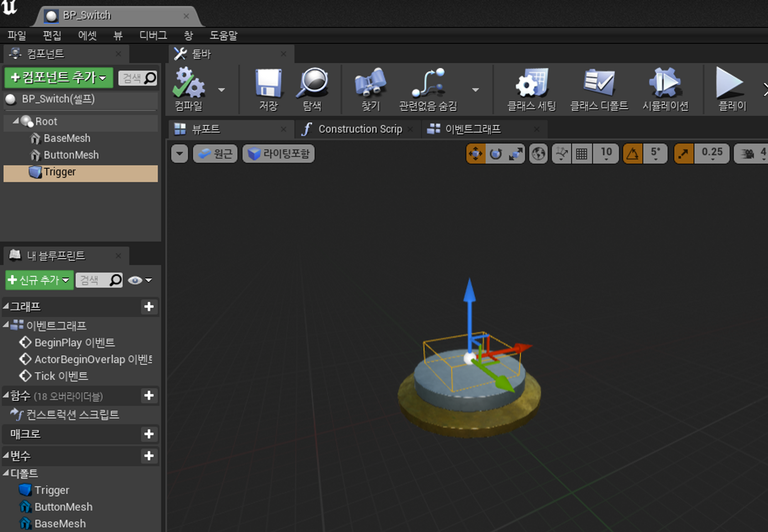Start Simulation from toolbar icon
The height and width of the screenshot is (532, 768).
(665, 83)
